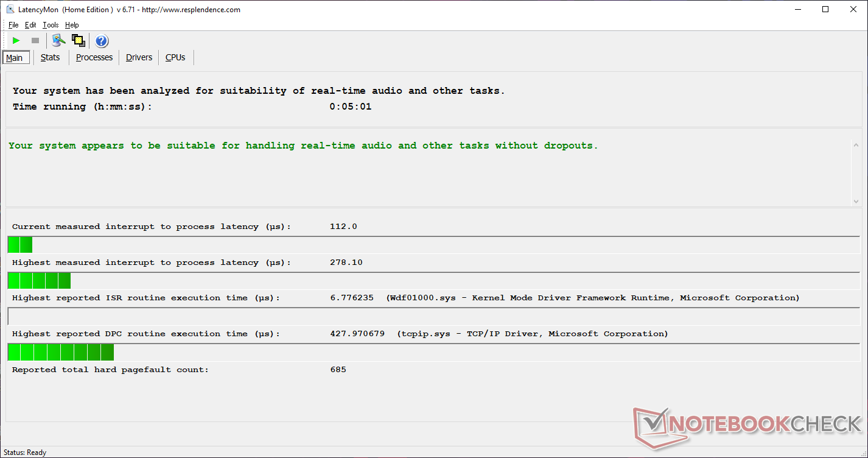Image resolution: width=868 pixels, height=458 pixels.
Task: Click the report scrollbar up arrow
Action: point(856,145)
